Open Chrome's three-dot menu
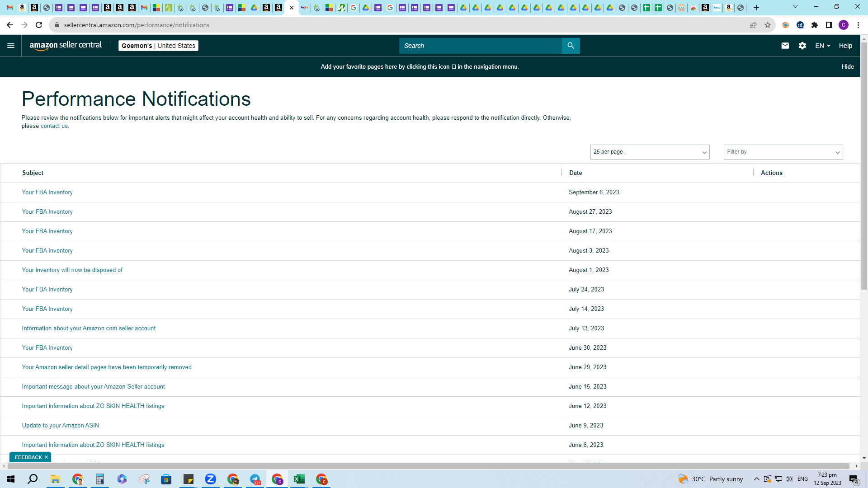Screen dimensions: 868x488 click(x=858, y=25)
